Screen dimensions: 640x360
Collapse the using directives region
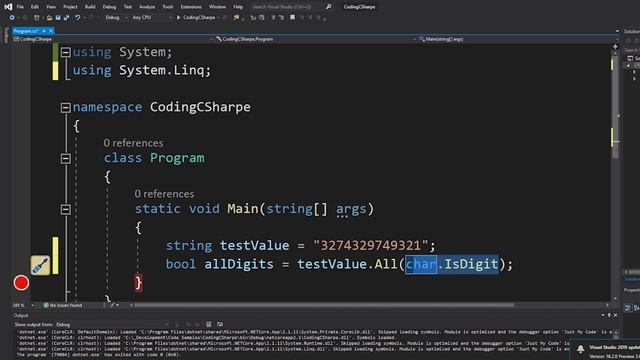pos(65,52)
